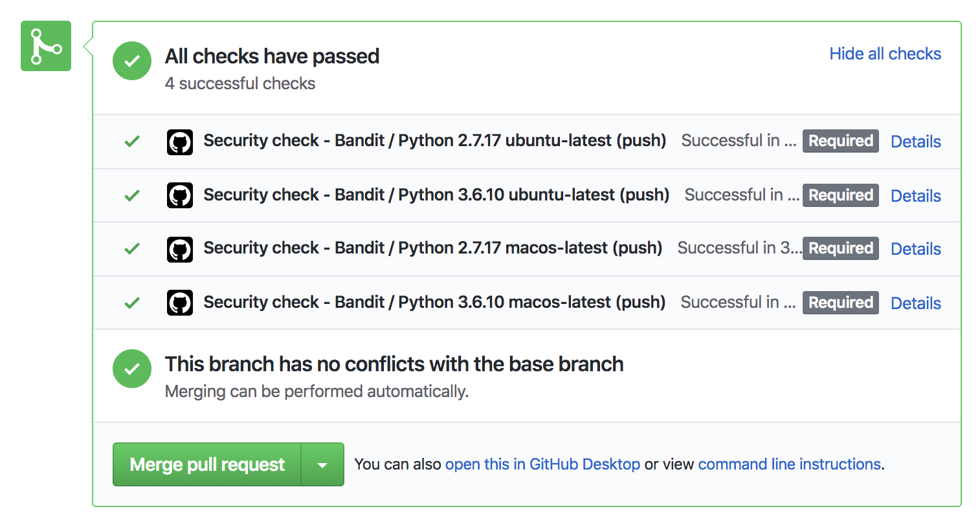Screen dimensions: 980x520
Task: Click the Merge pull request button
Action: coord(207,464)
